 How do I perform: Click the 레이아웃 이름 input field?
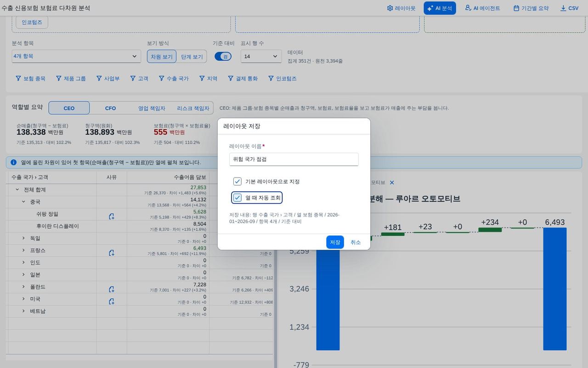pyautogui.click(x=294, y=159)
